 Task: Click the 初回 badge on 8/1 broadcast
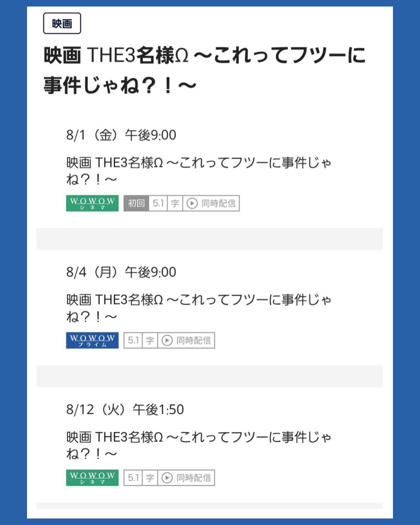click(x=136, y=203)
